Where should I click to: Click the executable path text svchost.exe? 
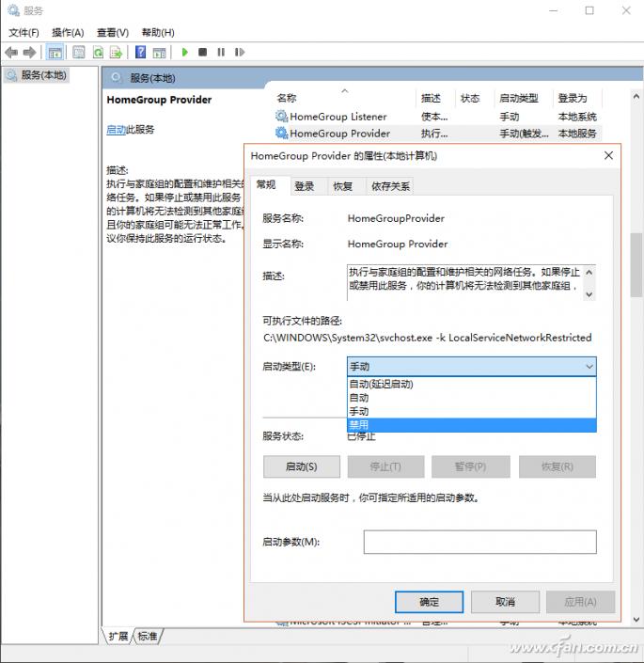point(405,338)
